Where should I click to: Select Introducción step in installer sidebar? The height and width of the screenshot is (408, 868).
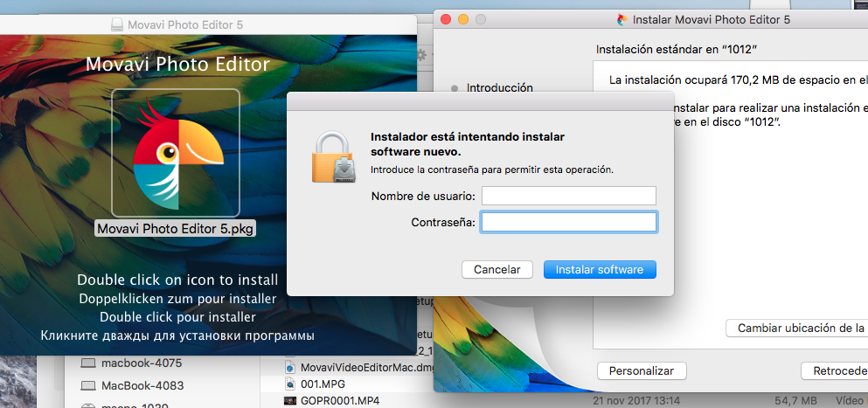coord(499,87)
